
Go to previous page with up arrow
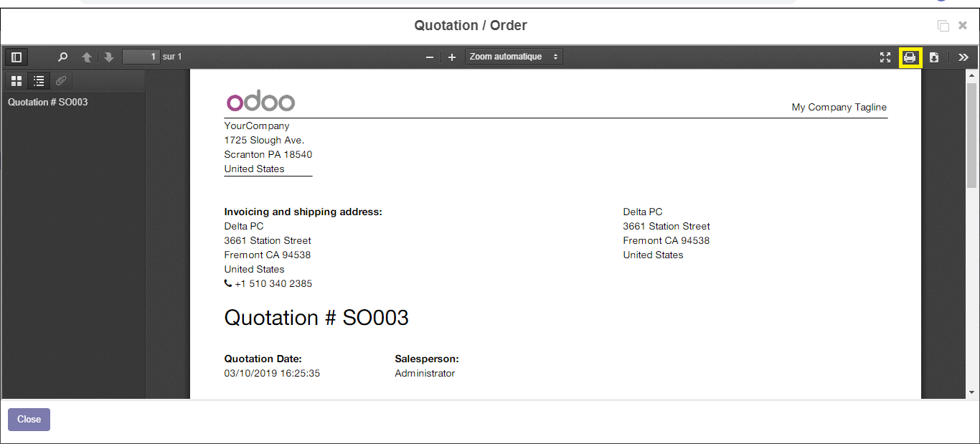pyautogui.click(x=87, y=57)
